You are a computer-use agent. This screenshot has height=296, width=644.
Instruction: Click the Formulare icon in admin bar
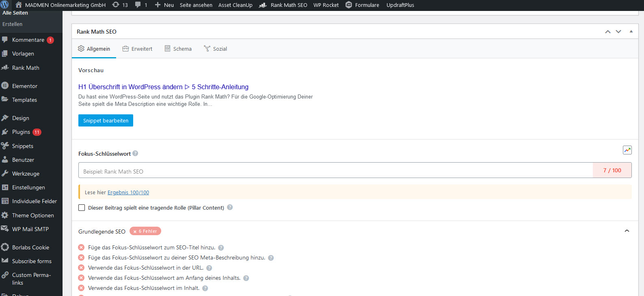(348, 5)
